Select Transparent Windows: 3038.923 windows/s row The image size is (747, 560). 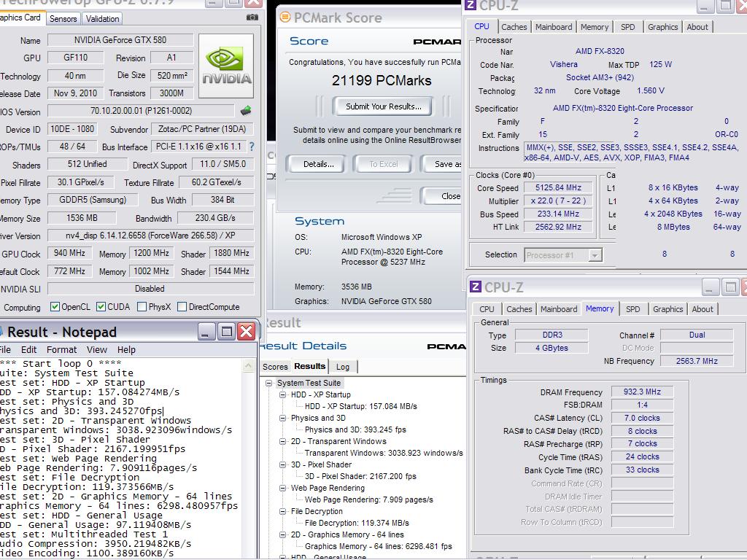[x=384, y=453]
